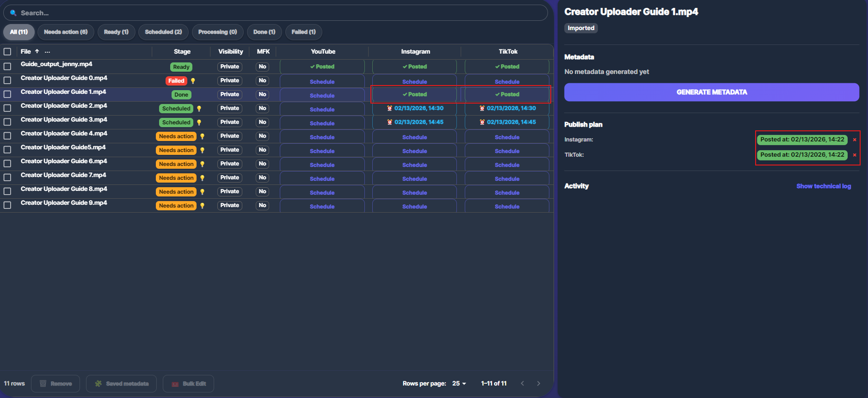This screenshot has width=868, height=398.
Task: Click the lightbulb icon for Creator Uploader Guide 2.mp4
Action: (x=199, y=109)
